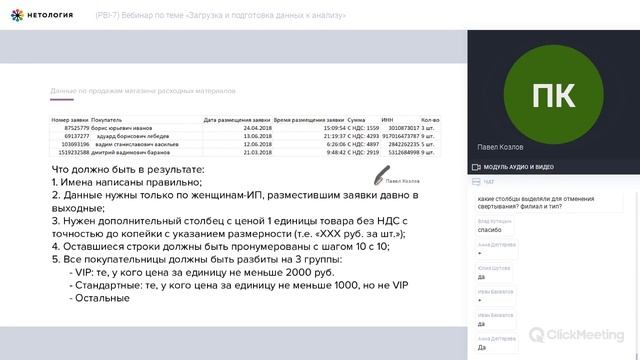
Task: Click the Покупатель column header
Action: 106,120
